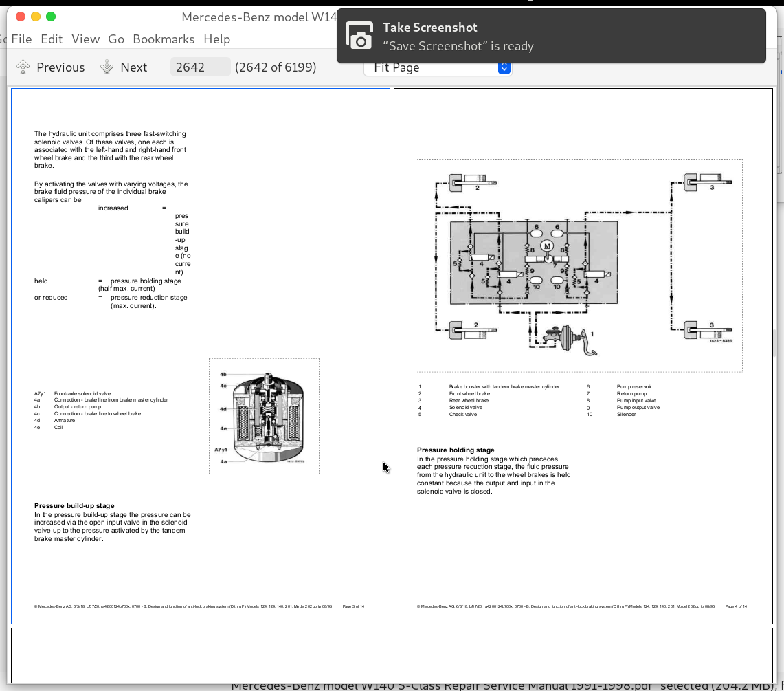784x691 pixels.
Task: Open the Take Screenshot notification
Action: tap(550, 36)
